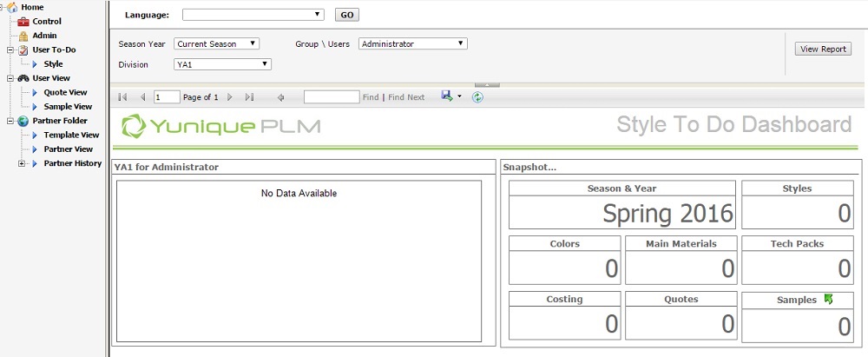Select Template View in the tree
Image resolution: width=868 pixels, height=357 pixels.
(71, 136)
